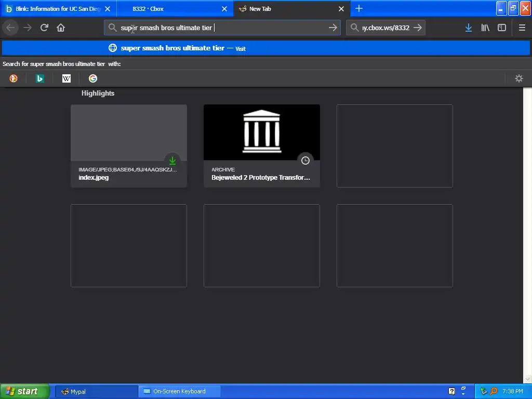Search with DuckDuckGo engine icon
The height and width of the screenshot is (399, 532).
tap(14, 78)
